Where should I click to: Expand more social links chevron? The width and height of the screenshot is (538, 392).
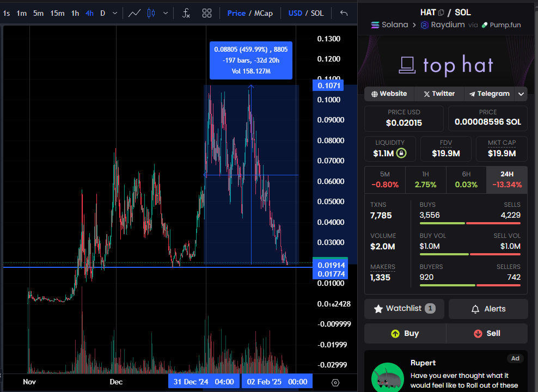point(521,94)
